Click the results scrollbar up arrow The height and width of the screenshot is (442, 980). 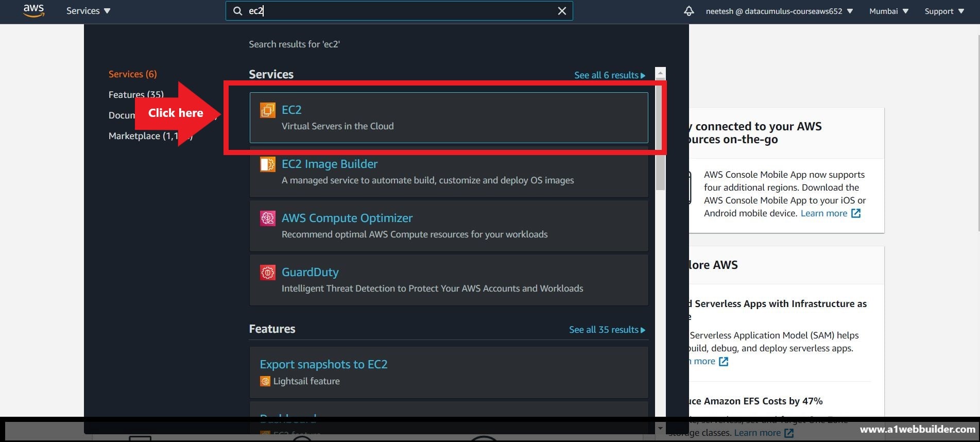pos(660,73)
